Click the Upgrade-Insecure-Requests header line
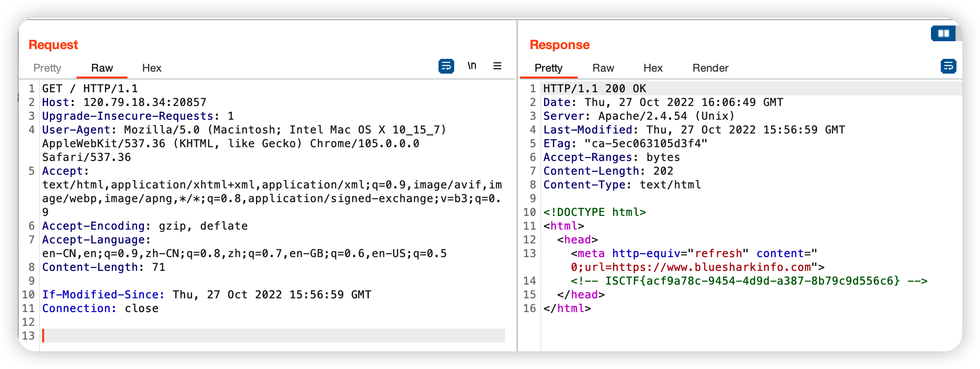 (138, 116)
